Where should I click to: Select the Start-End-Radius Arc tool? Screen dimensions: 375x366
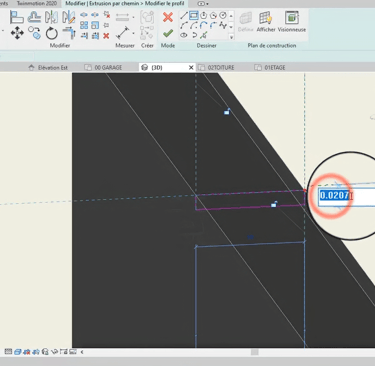click(x=184, y=25)
